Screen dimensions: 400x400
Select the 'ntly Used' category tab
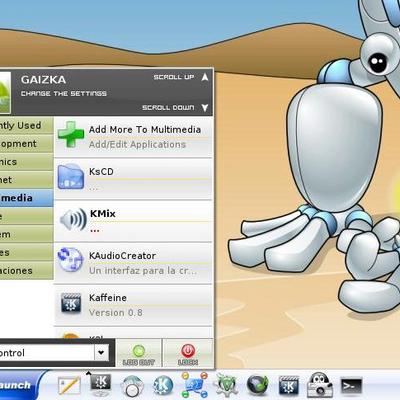(x=27, y=126)
